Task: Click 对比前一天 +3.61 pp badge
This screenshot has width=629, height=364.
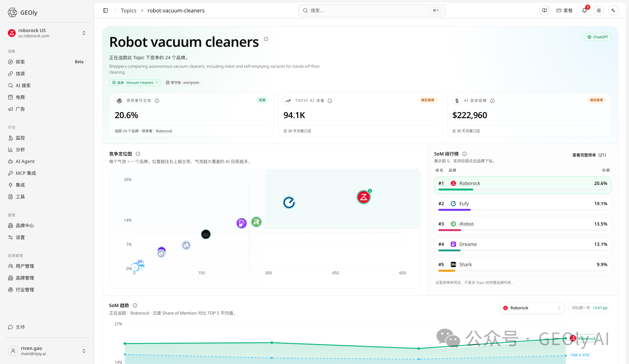Action: [x=589, y=308]
